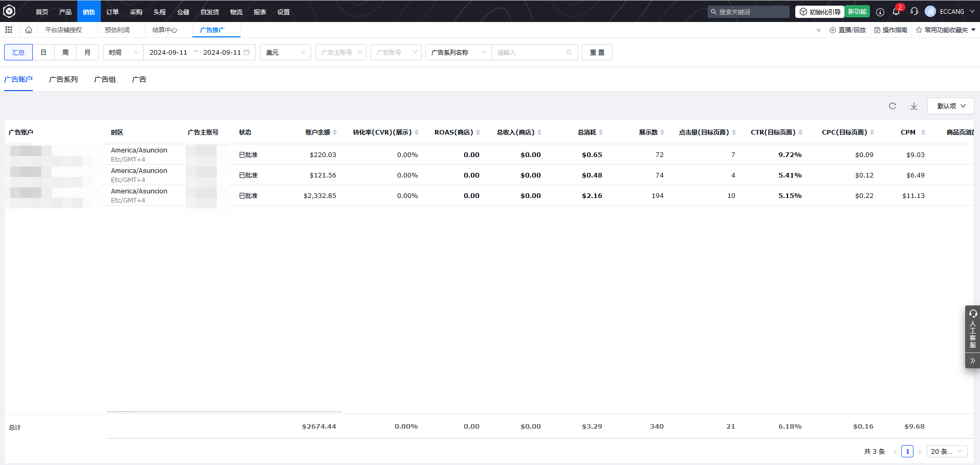Refresh the ad account table
Viewport: 980px width, 465px height.
click(892, 106)
